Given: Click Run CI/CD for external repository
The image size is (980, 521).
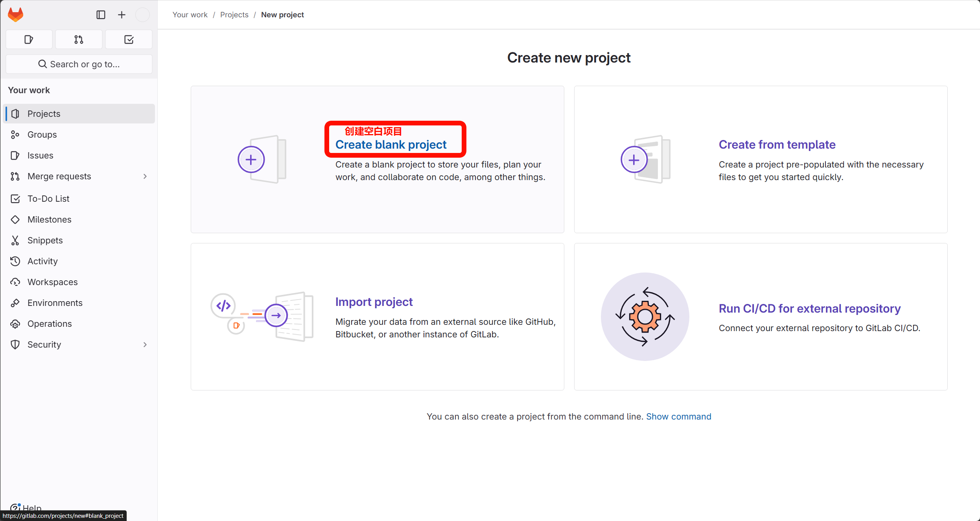Looking at the screenshot, I should (x=810, y=309).
